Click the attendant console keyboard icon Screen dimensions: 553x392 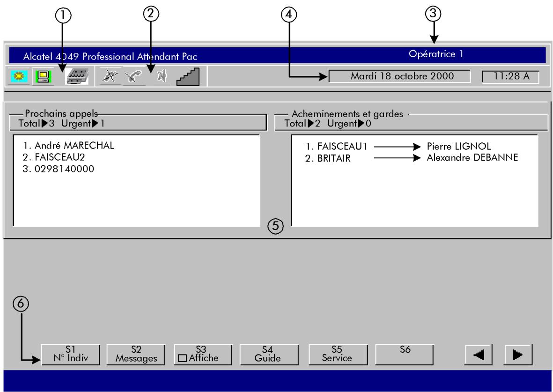coord(76,76)
